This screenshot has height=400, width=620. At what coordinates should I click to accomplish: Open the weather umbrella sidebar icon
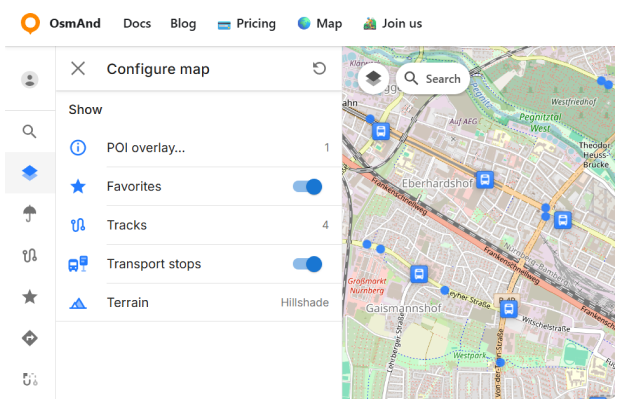[30, 213]
